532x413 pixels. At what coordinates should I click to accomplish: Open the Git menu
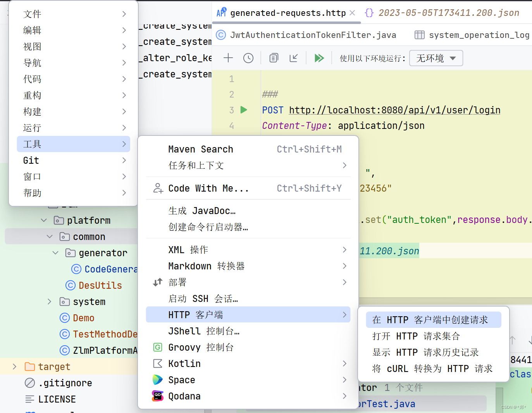74,160
